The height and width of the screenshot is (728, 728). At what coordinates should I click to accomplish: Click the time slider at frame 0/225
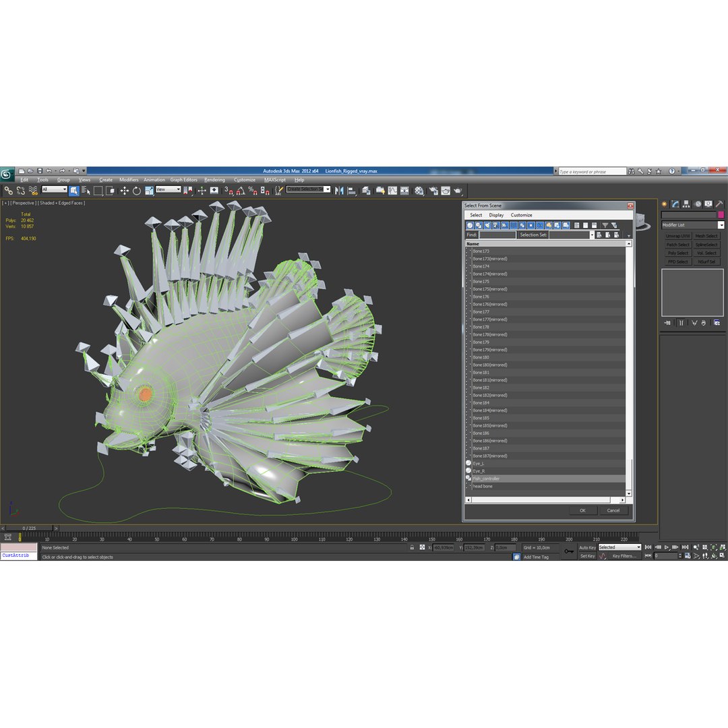tap(29, 528)
